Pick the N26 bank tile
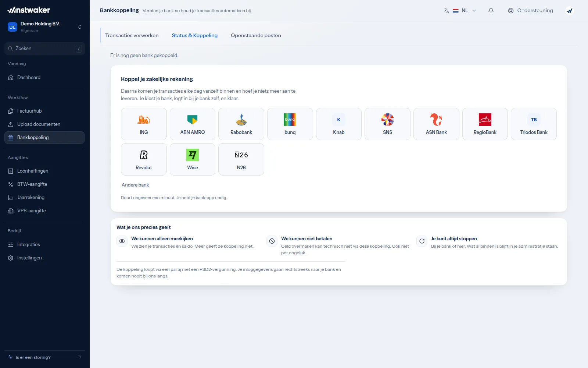The width and height of the screenshot is (588, 368). [241, 159]
